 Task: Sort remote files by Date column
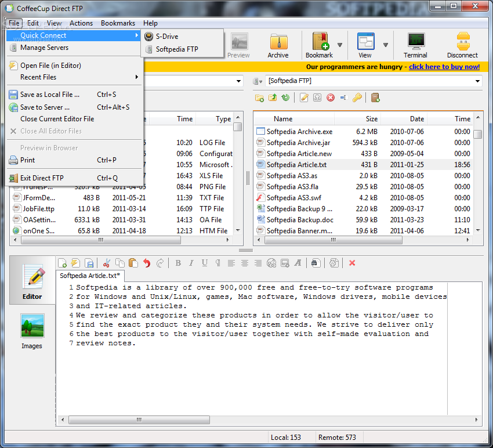404,119
